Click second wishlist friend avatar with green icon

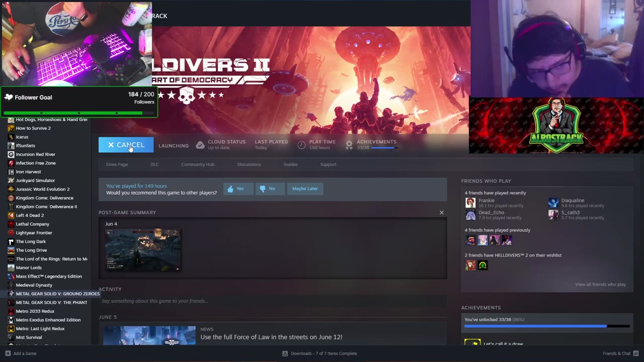pyautogui.click(x=482, y=265)
